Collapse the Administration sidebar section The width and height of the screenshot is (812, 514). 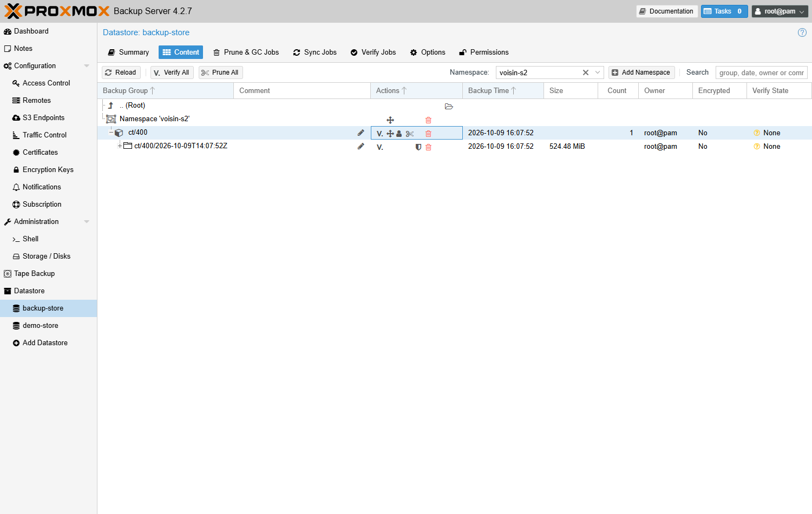87,222
